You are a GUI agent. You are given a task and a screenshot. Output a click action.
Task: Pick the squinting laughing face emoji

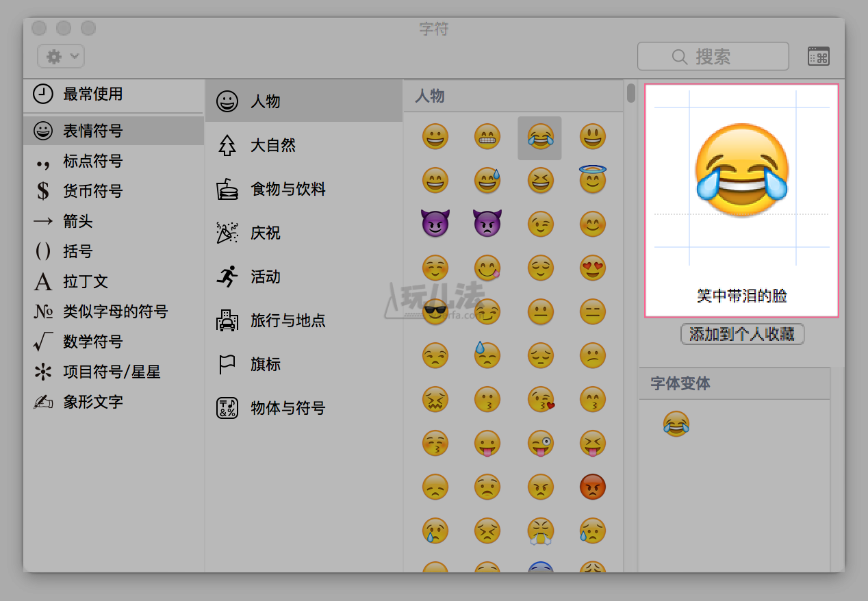tap(540, 181)
